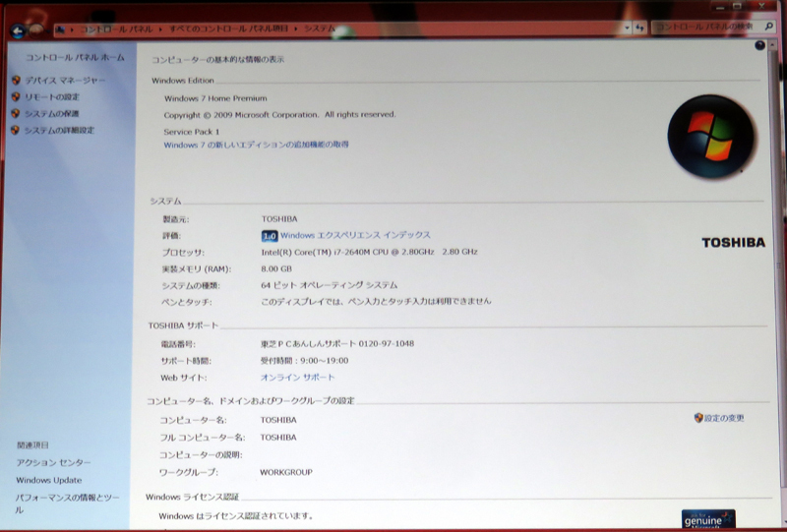Click TOSHIBA value next to フル コンピューター名

pos(278,438)
